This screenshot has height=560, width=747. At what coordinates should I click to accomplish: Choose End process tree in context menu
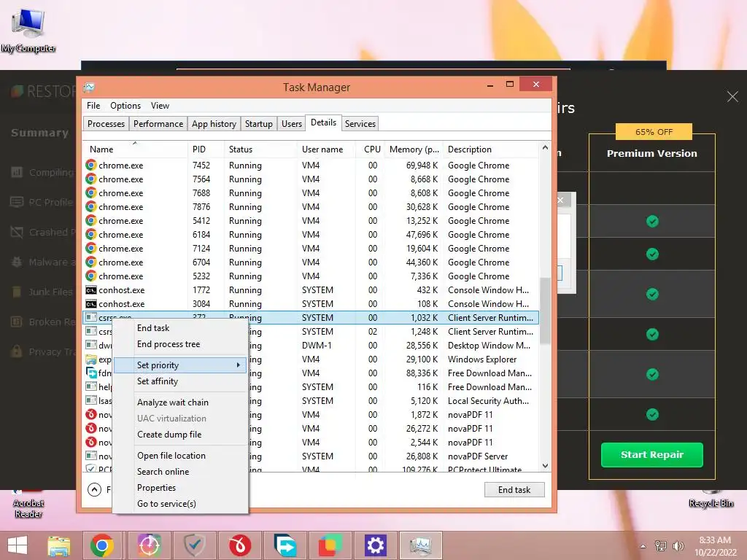coord(180,344)
